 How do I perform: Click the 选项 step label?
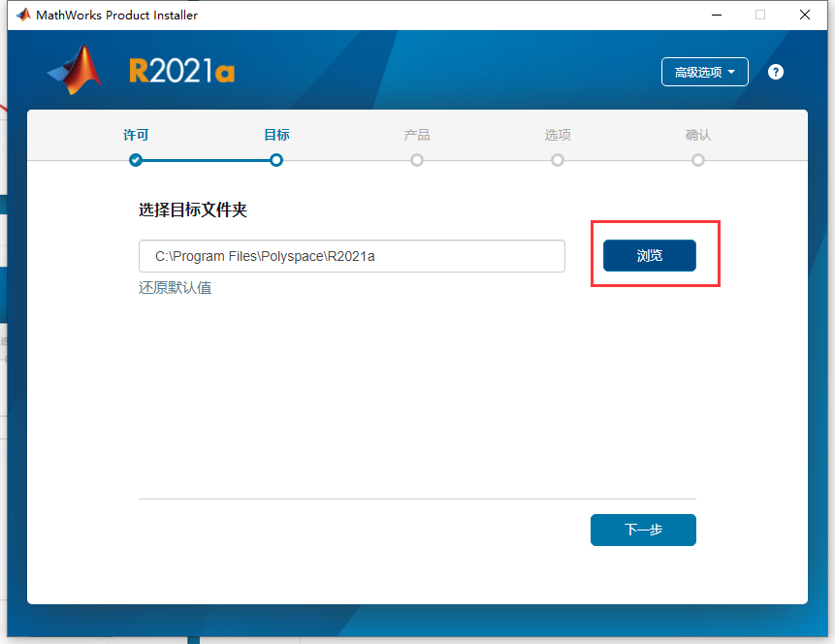tap(557, 135)
